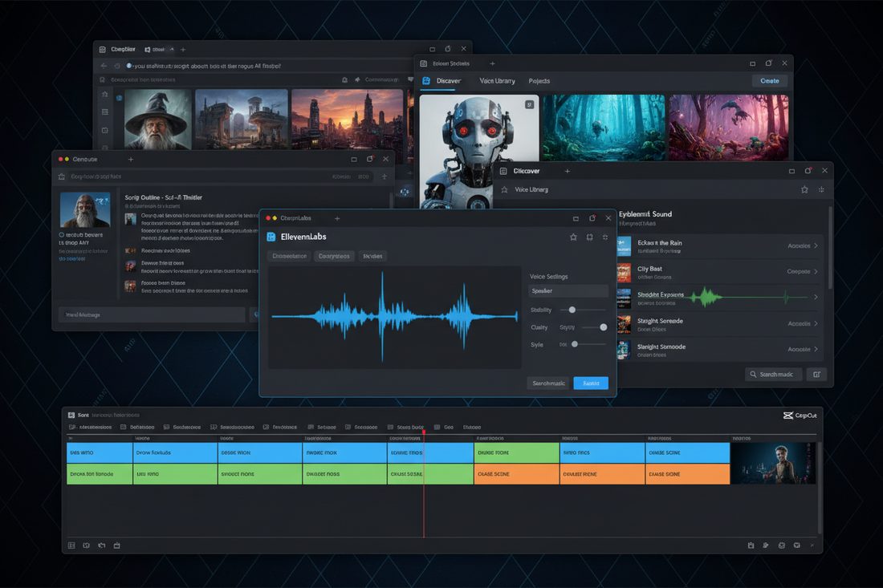This screenshot has height=588, width=883.
Task: Click the blue link under the avatar caption
Action: 72,259
